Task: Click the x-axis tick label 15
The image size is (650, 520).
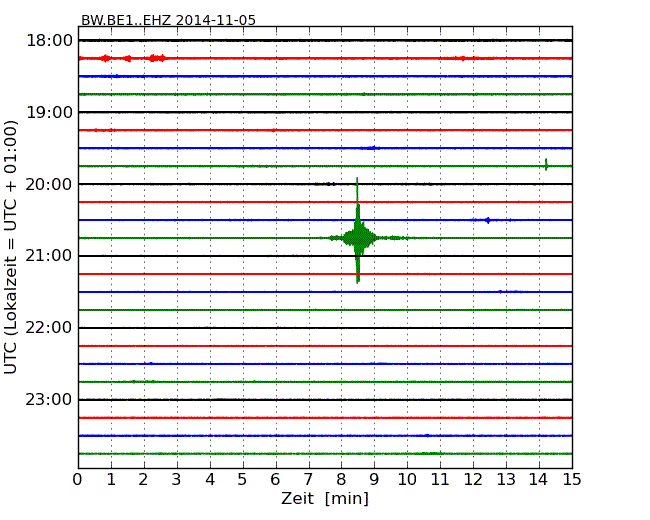Action: pos(572,479)
